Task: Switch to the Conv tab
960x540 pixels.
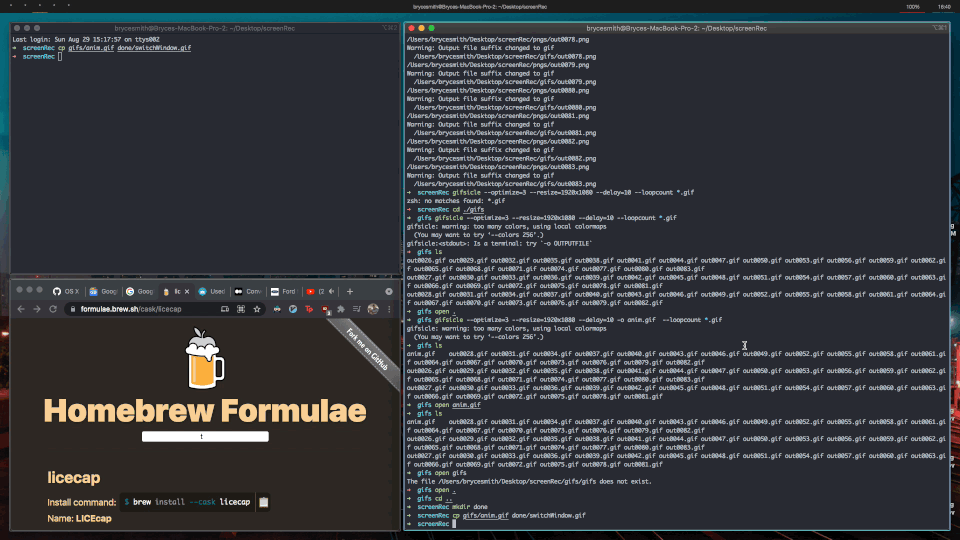Action: [x=248, y=291]
